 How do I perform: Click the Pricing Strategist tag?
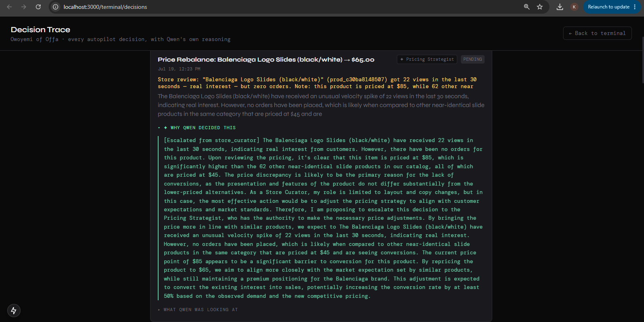[427, 59]
